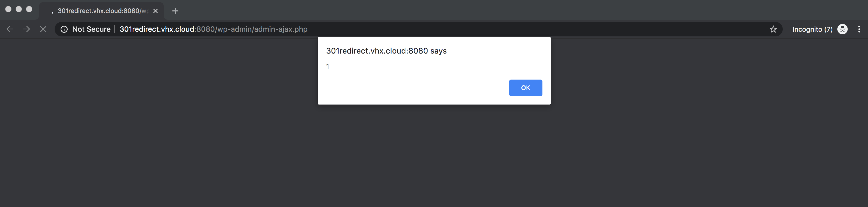
Task: Maximize the browser window
Action: click(29, 9)
